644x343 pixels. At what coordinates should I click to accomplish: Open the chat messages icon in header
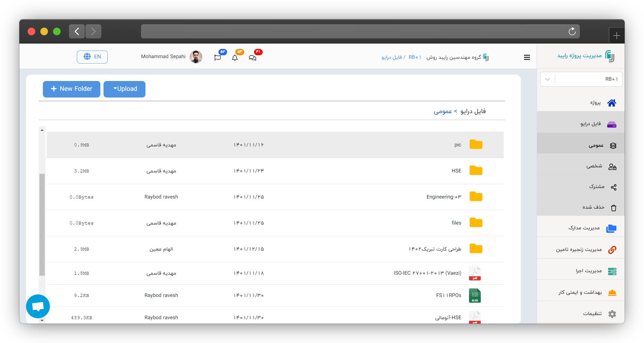click(252, 58)
